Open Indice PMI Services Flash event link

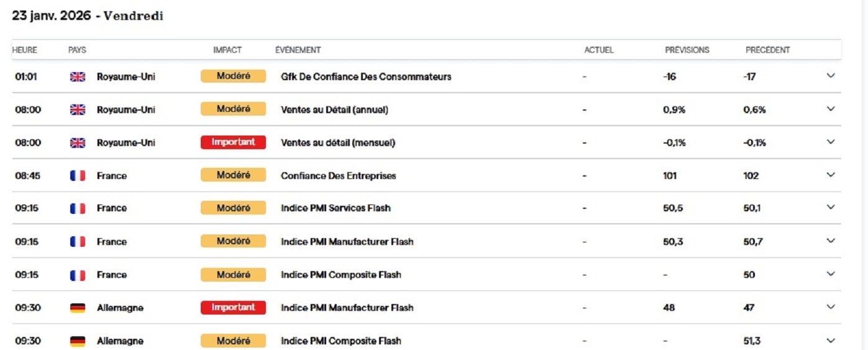336,208
